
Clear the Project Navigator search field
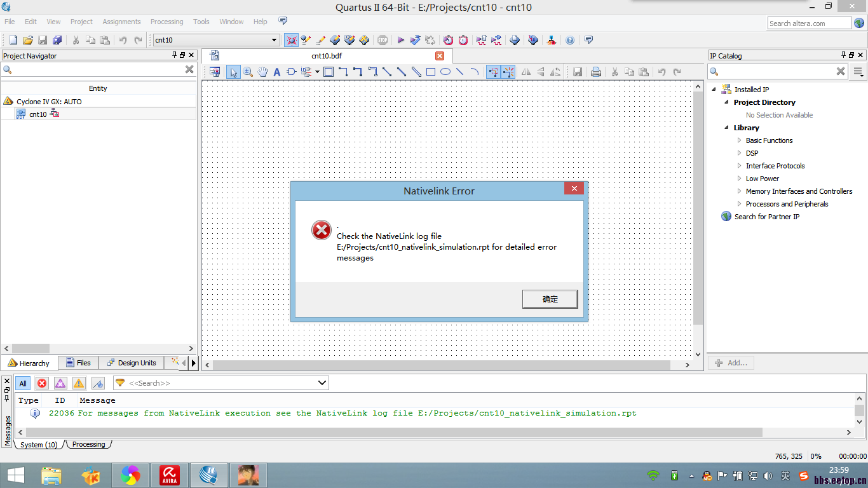coord(189,69)
